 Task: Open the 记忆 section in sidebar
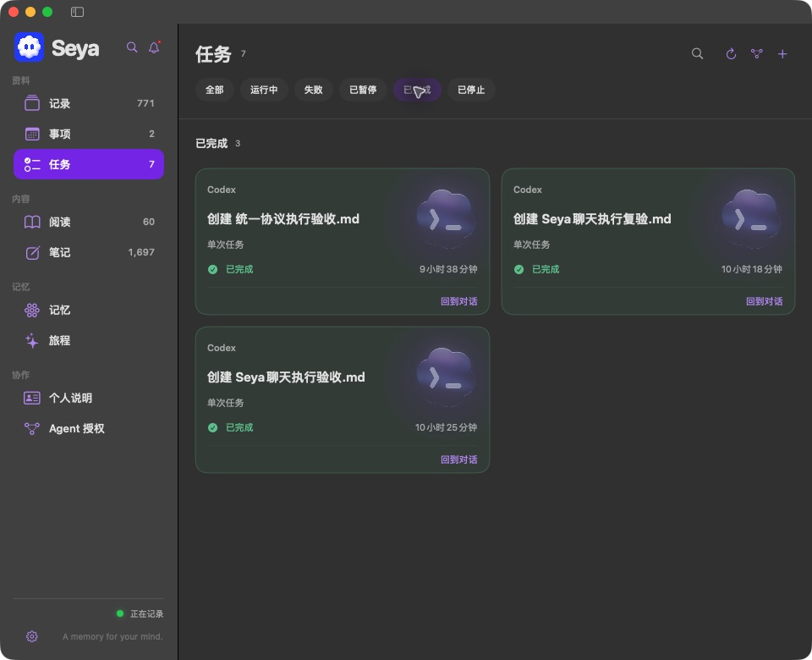(89, 310)
